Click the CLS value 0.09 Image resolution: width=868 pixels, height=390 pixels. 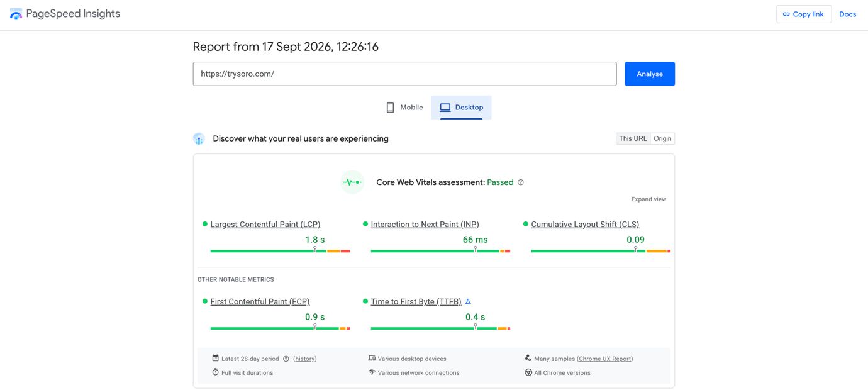(635, 240)
